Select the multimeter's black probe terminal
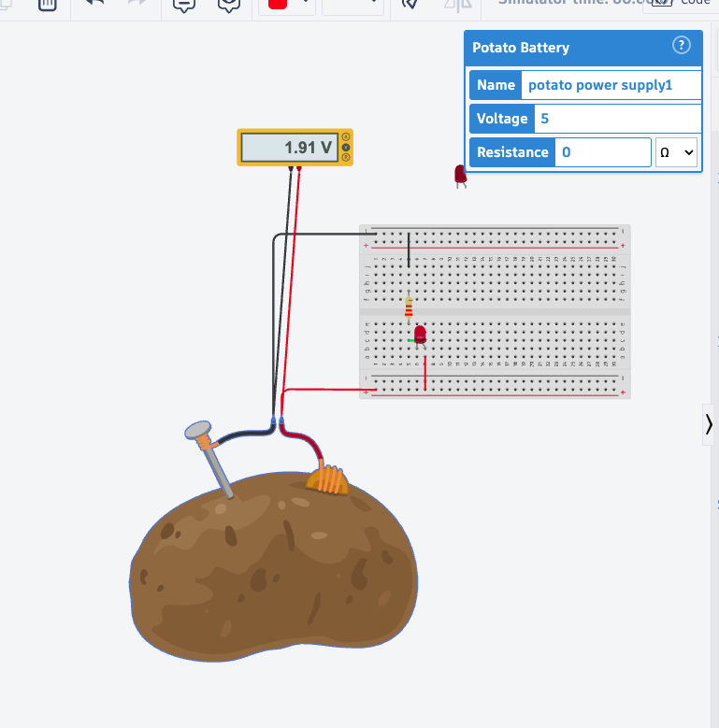This screenshot has width=719, height=728. (291, 168)
